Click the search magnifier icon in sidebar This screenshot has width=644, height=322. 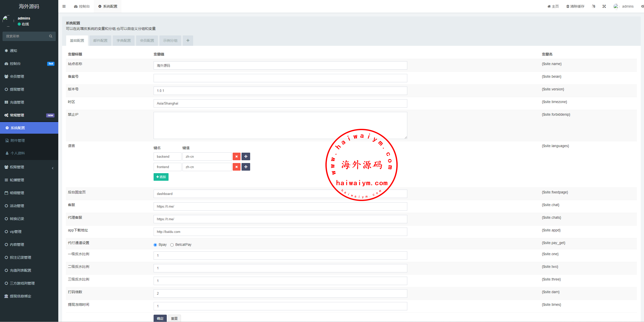pos(51,36)
